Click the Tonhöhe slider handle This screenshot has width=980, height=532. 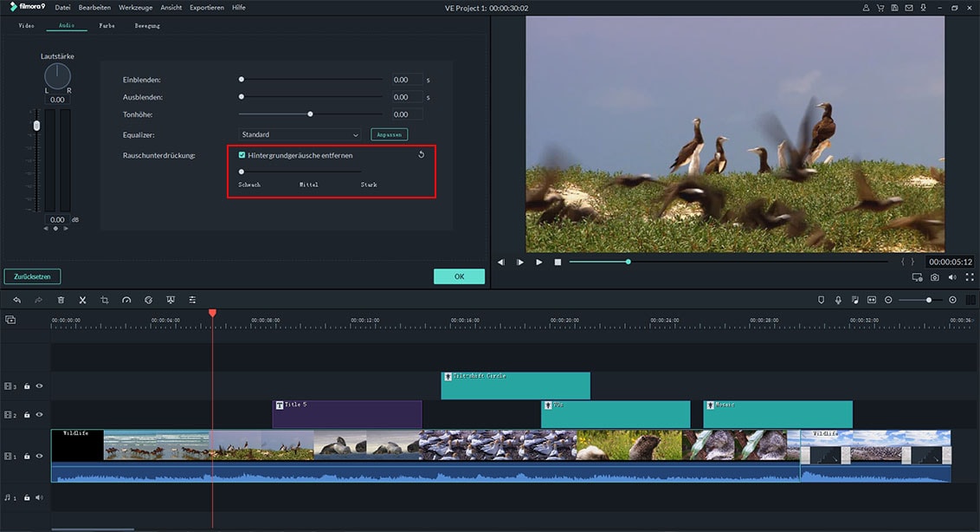click(310, 114)
